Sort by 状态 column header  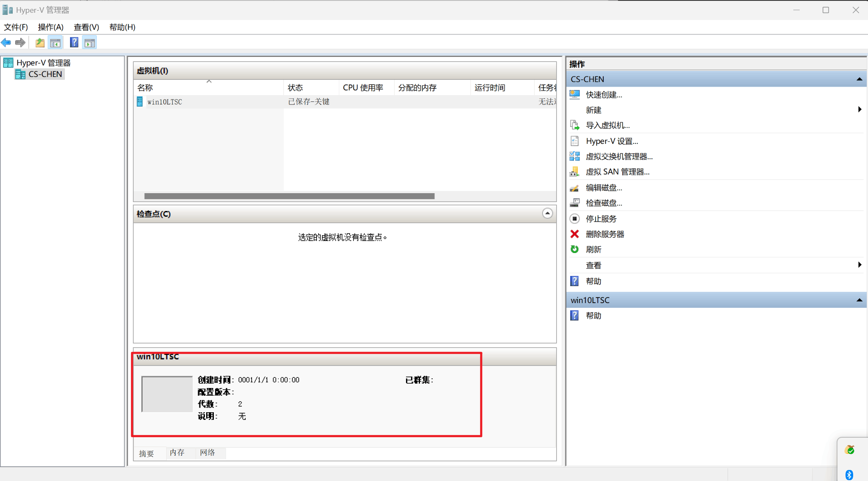click(x=311, y=87)
